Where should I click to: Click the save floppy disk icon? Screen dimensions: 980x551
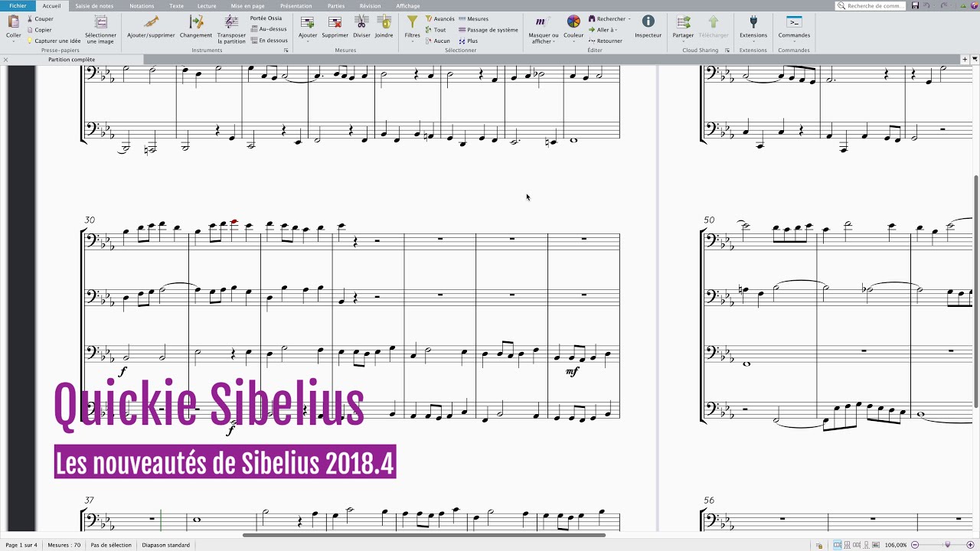point(915,5)
